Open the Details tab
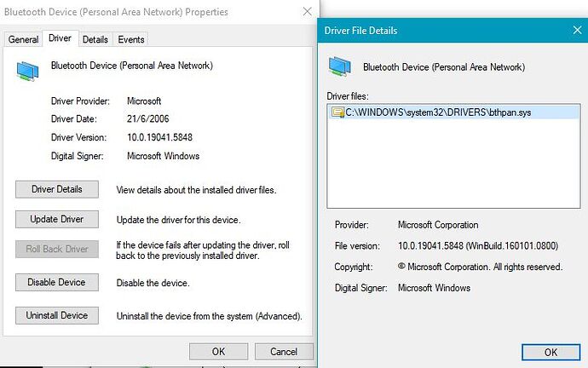 [x=95, y=39]
